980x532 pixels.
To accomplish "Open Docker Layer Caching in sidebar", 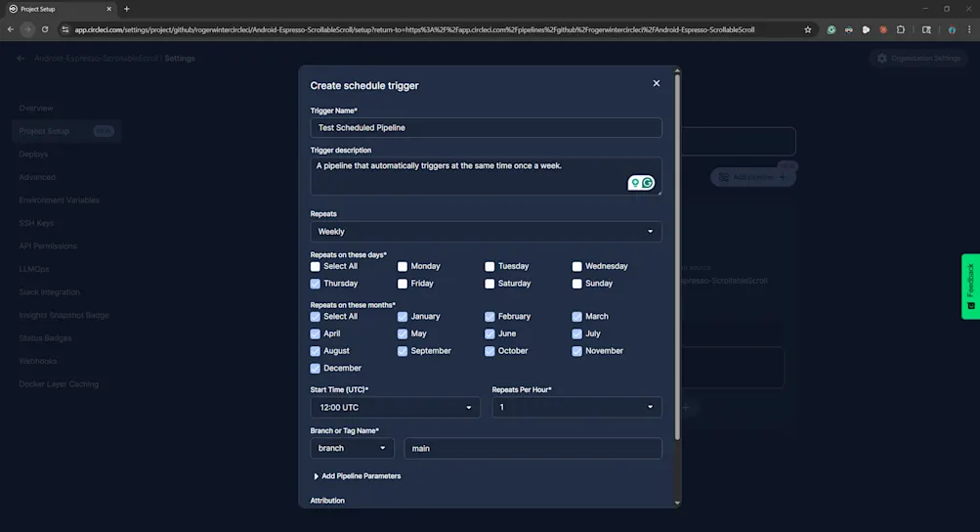I will pyautogui.click(x=58, y=384).
